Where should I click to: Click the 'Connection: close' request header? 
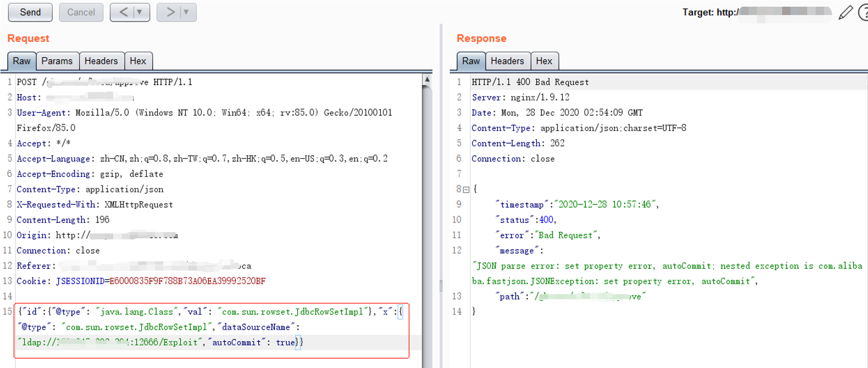pos(58,251)
